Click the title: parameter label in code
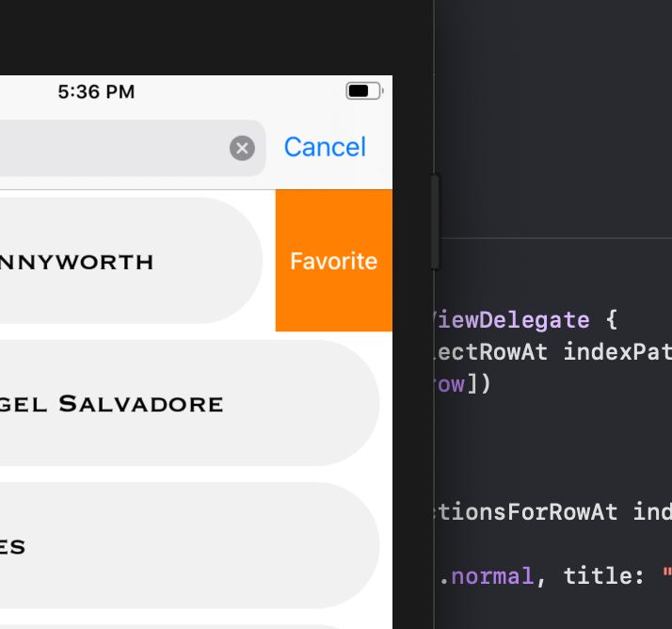The height and width of the screenshot is (629, 672). point(597,575)
